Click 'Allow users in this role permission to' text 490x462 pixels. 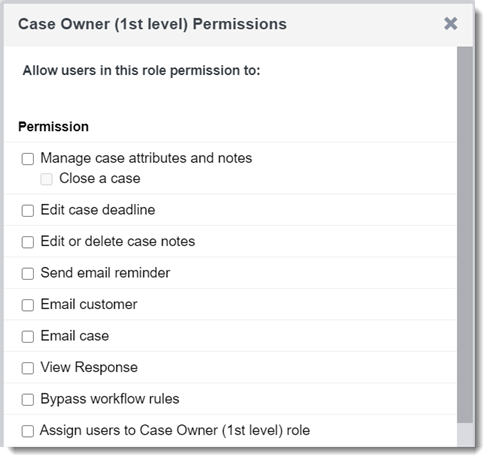141,71
